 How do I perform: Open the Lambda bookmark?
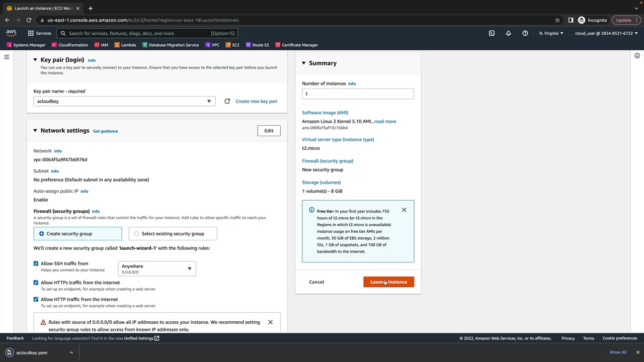click(x=125, y=45)
